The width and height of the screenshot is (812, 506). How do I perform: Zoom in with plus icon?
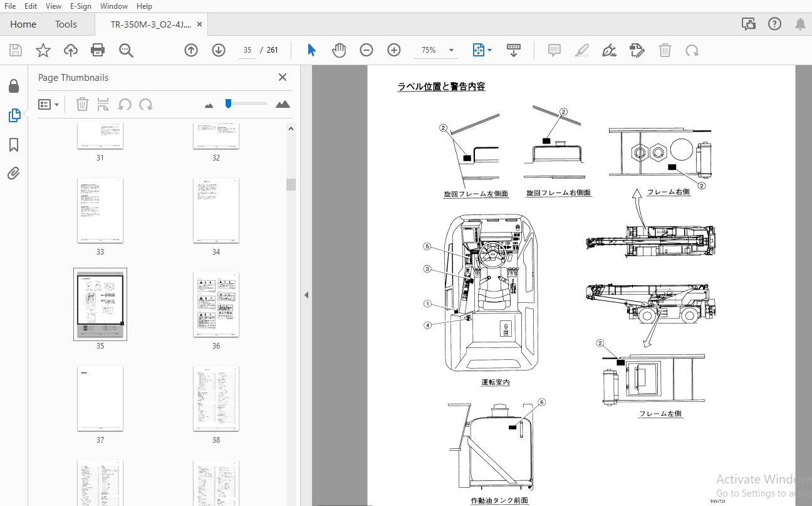pyautogui.click(x=394, y=50)
